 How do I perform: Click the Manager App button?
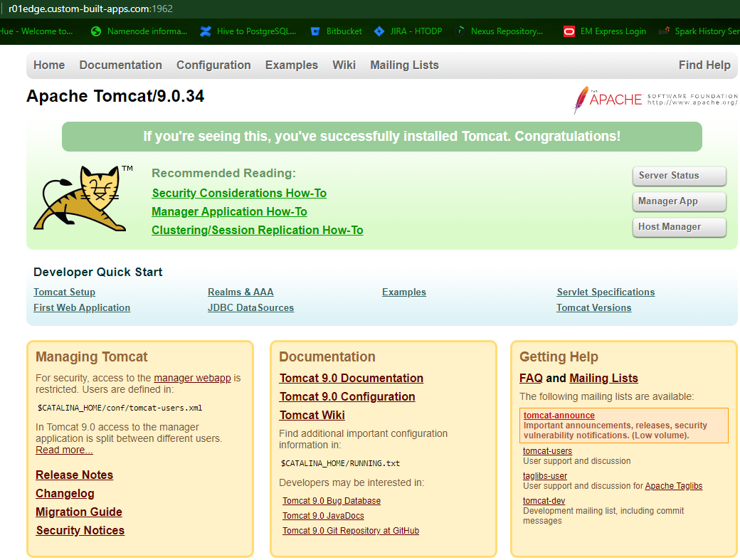679,201
